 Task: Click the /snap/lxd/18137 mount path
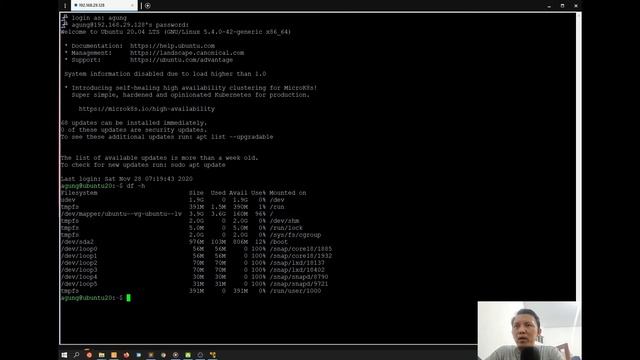(x=297, y=263)
